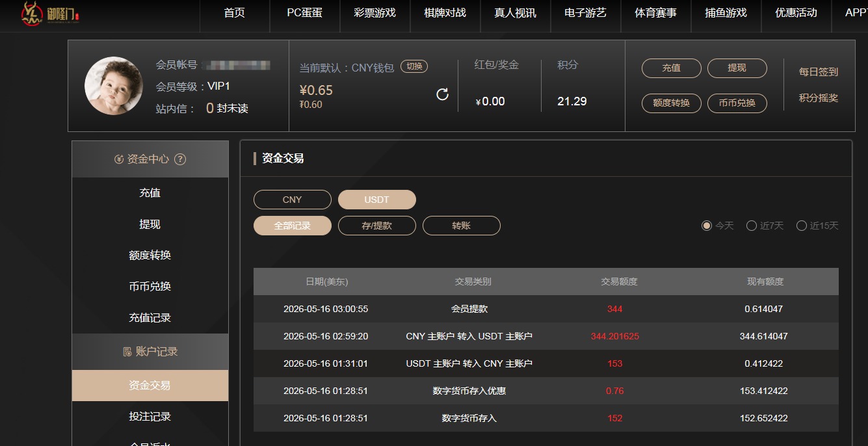This screenshot has width=868, height=446.
Task: Click the 提现 button in the header panel
Action: tap(737, 68)
